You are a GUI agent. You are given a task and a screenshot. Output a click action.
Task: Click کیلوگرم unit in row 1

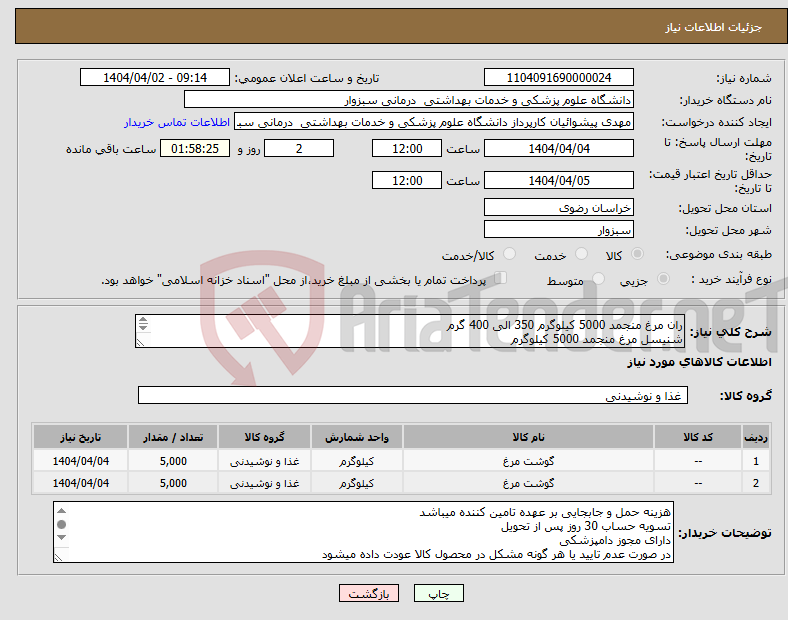click(356, 461)
